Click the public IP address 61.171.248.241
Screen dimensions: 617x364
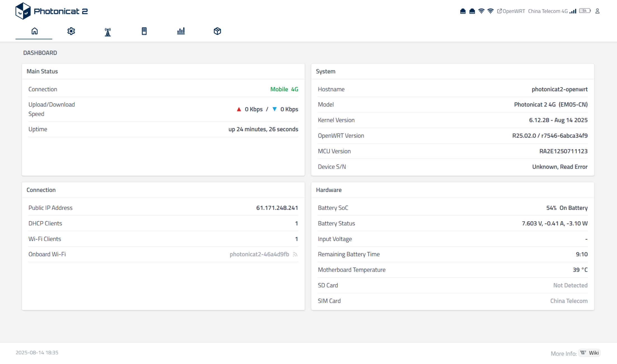point(277,208)
